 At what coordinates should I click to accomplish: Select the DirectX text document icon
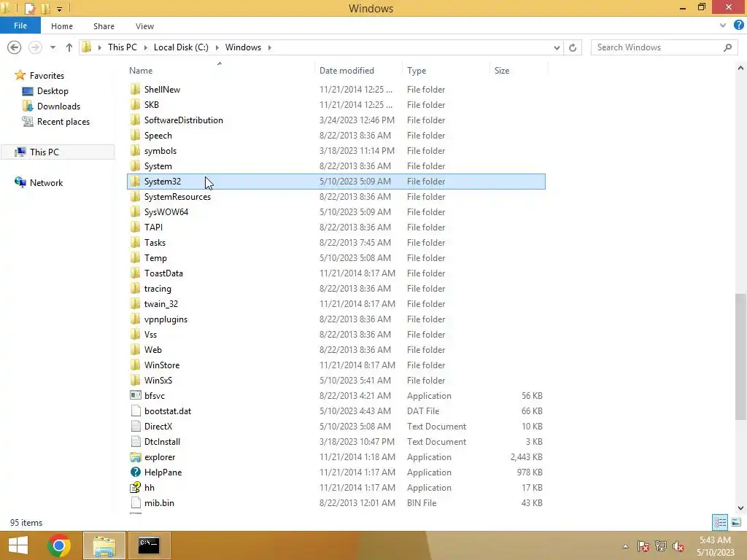pos(135,426)
